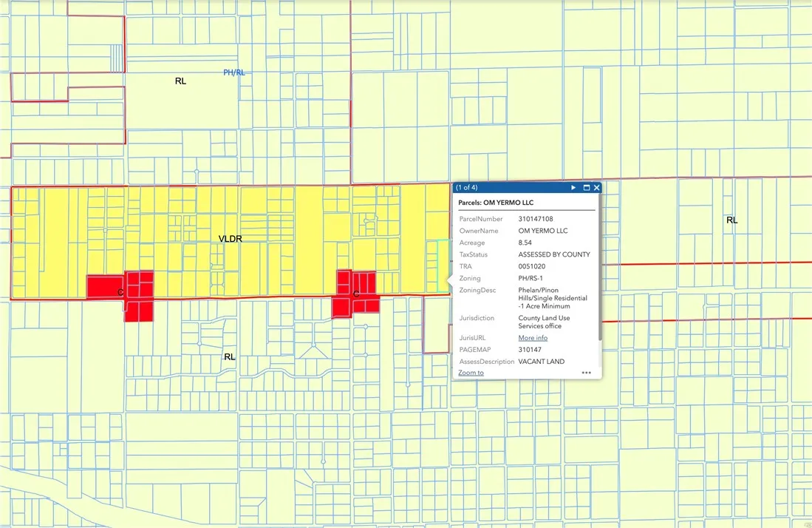Click the (1 of 4) popup header text
The height and width of the screenshot is (528, 812).
[467, 188]
